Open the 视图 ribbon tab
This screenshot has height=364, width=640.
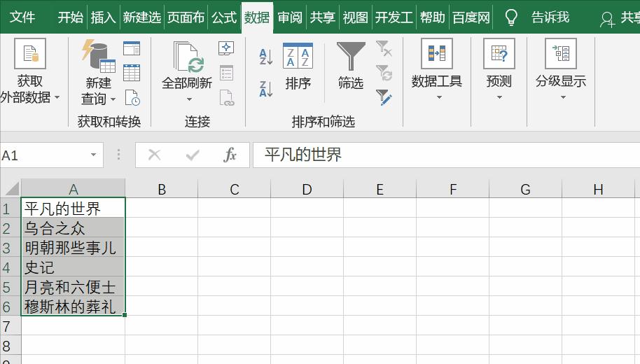355,17
